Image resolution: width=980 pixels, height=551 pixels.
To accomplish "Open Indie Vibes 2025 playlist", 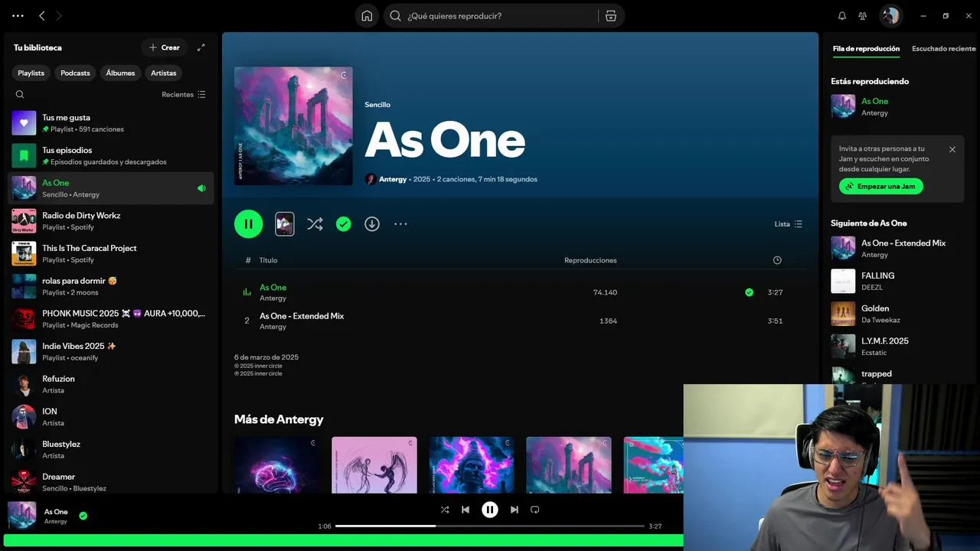I will (111, 351).
